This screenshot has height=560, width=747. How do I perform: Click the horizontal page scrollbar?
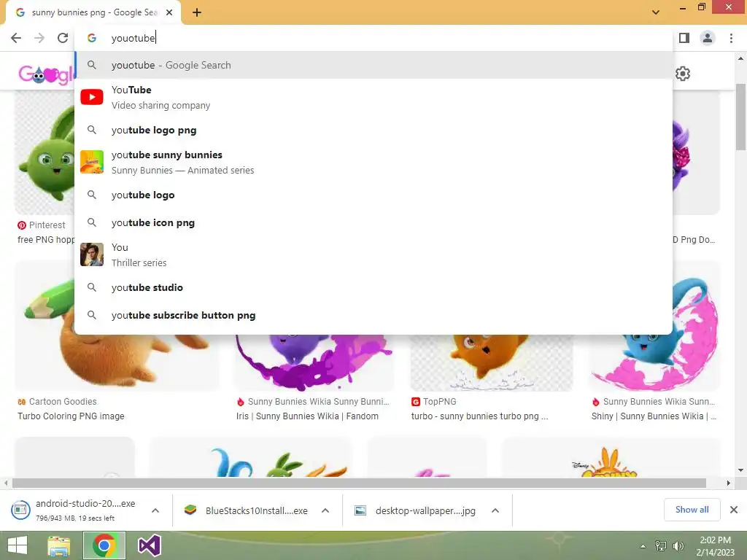coord(359,483)
